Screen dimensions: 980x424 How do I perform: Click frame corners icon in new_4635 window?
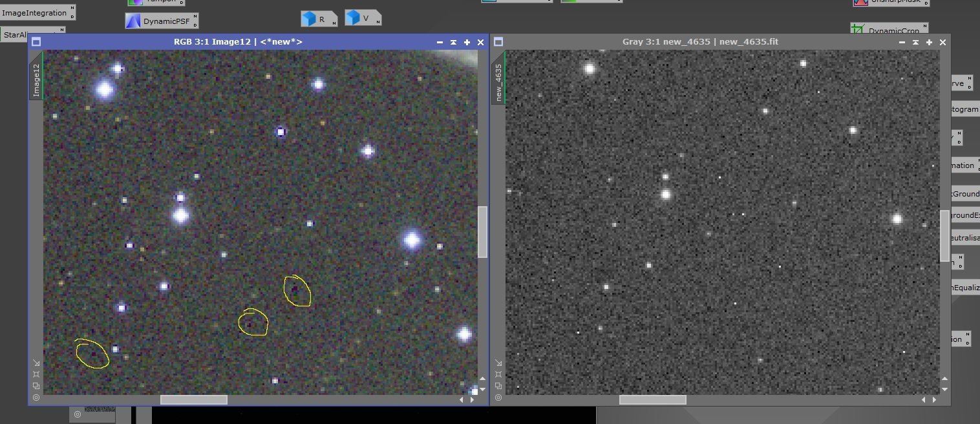tap(498, 374)
